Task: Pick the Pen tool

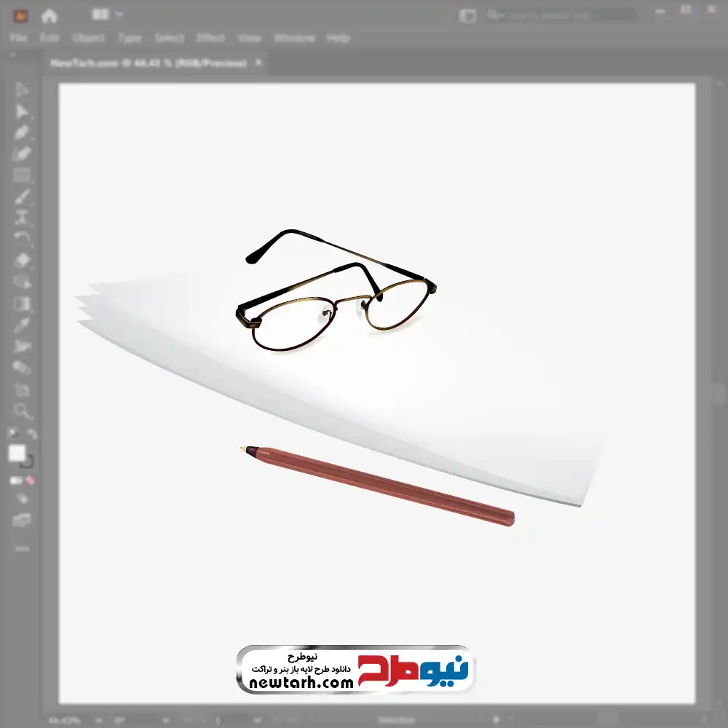Action: point(22,132)
